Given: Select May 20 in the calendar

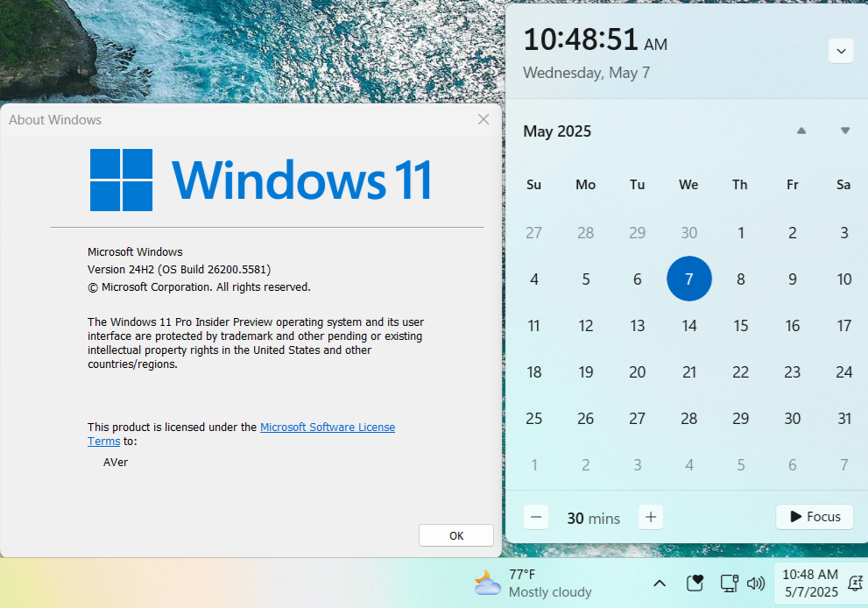Looking at the screenshot, I should click(637, 372).
